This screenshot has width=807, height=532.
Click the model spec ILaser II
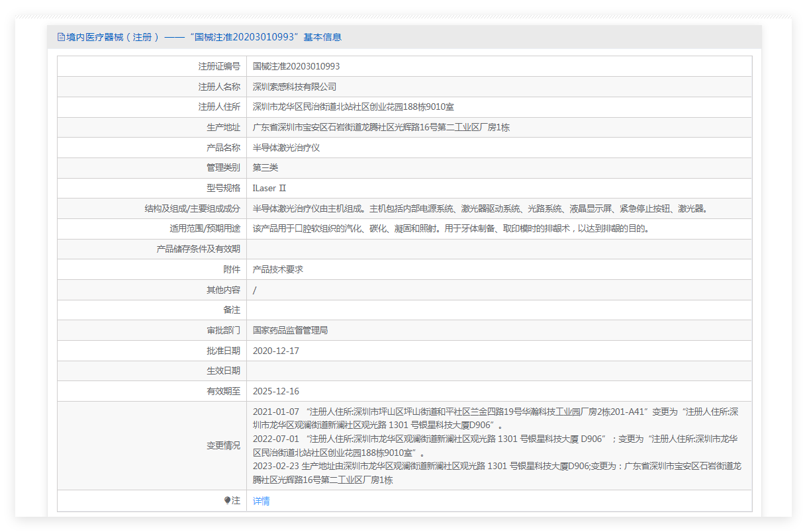[269, 189]
